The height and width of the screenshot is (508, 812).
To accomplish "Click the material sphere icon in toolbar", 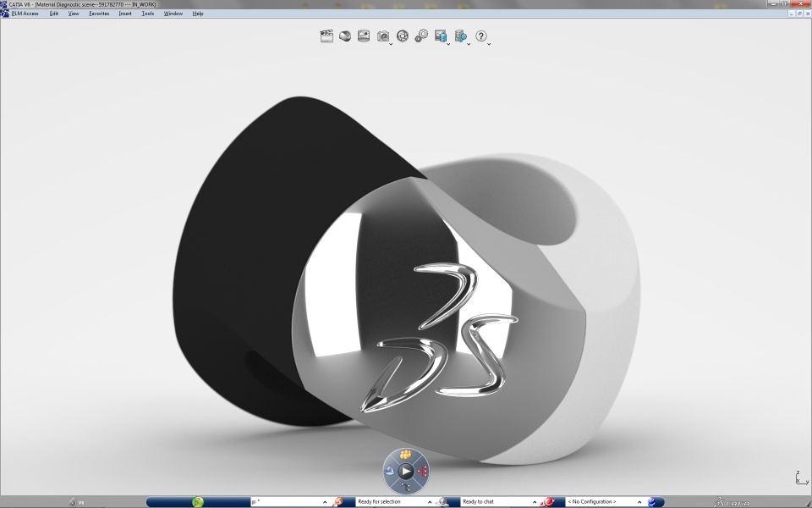I will coord(345,36).
